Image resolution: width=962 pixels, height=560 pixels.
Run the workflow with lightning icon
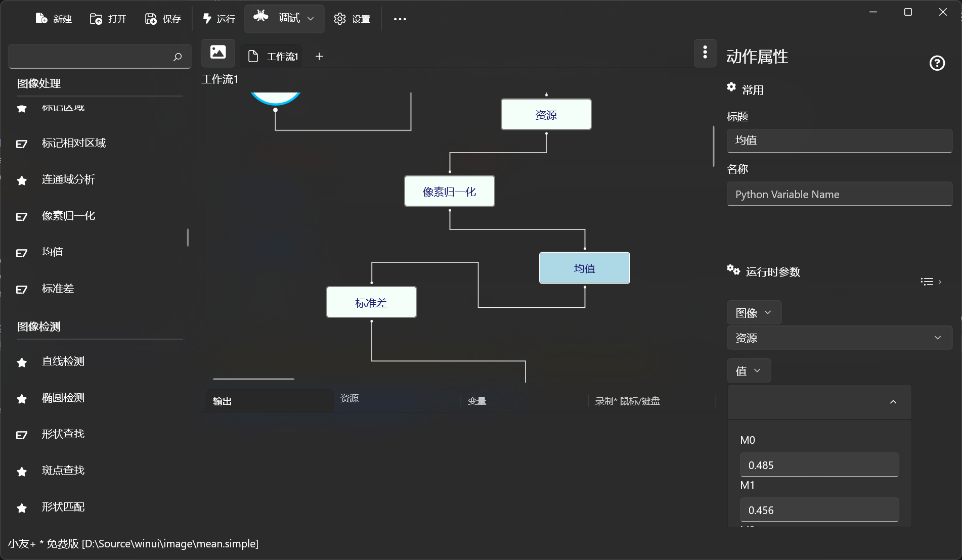(207, 19)
